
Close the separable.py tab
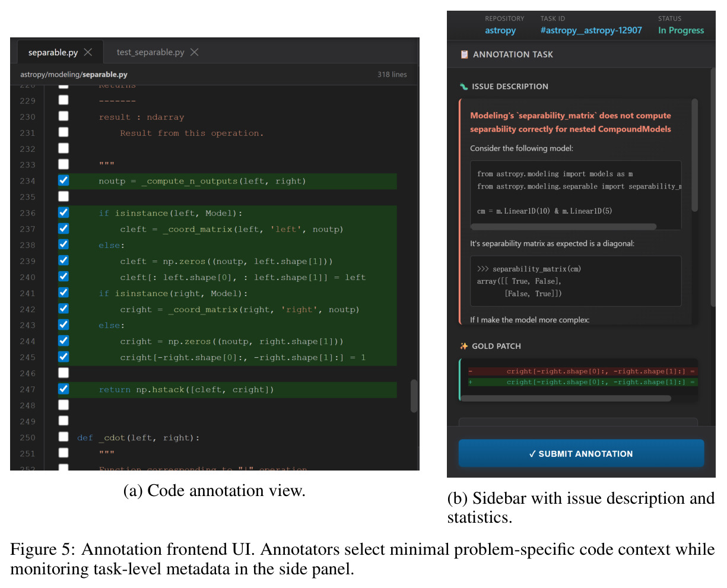tap(88, 52)
